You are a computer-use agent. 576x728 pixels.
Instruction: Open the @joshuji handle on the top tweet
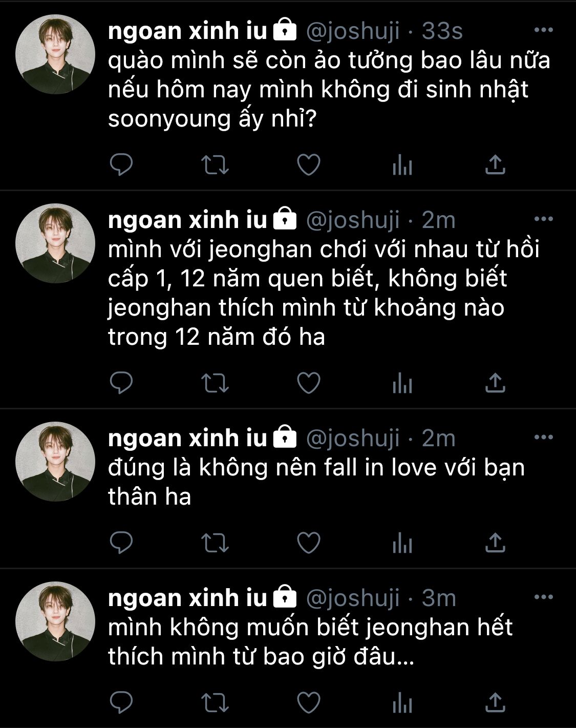353,32
